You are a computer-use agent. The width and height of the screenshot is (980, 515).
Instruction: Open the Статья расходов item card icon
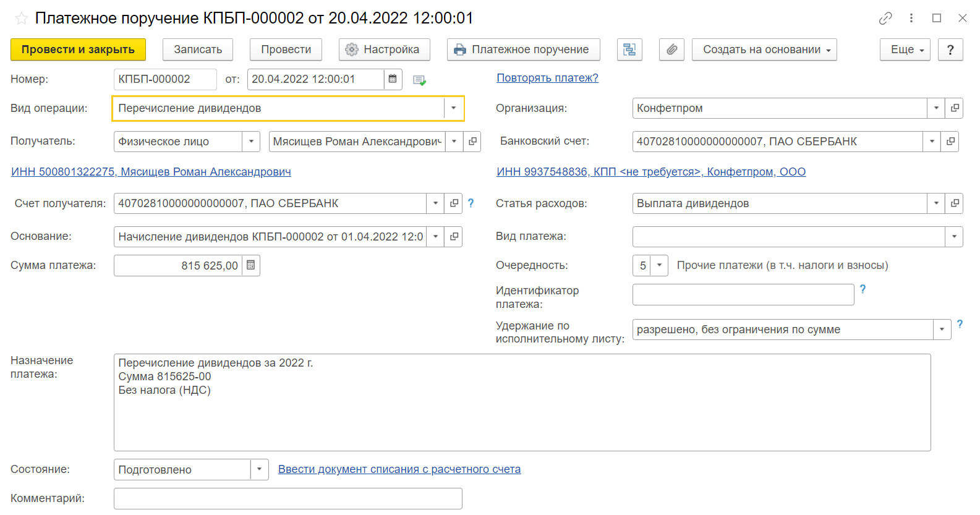pyautogui.click(x=955, y=203)
